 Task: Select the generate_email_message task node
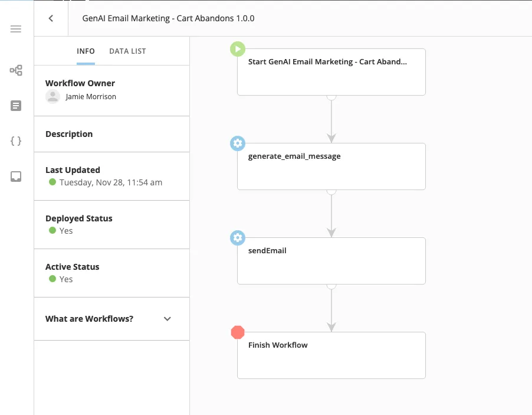(331, 166)
